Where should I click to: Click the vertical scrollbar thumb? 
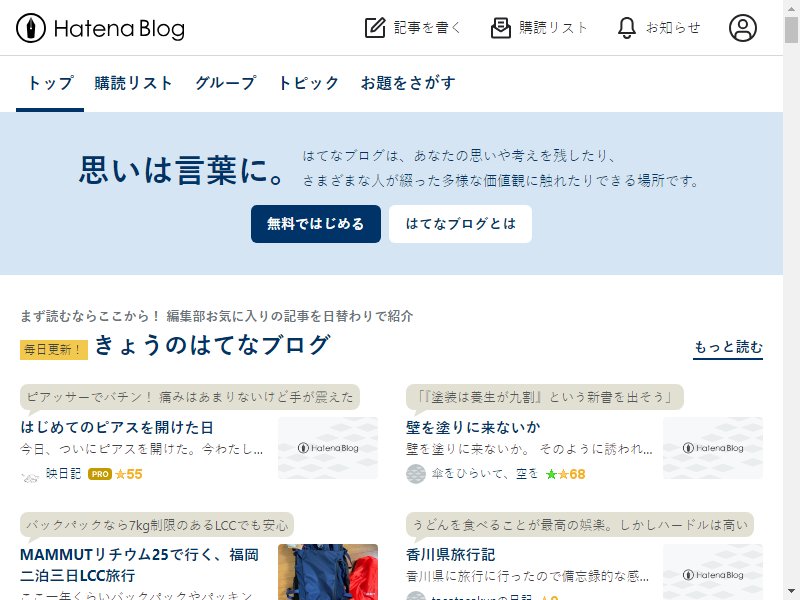pos(791,30)
